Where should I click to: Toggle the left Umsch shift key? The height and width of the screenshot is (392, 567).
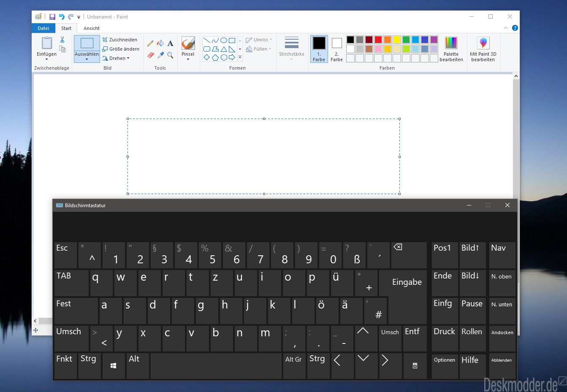pos(71,338)
